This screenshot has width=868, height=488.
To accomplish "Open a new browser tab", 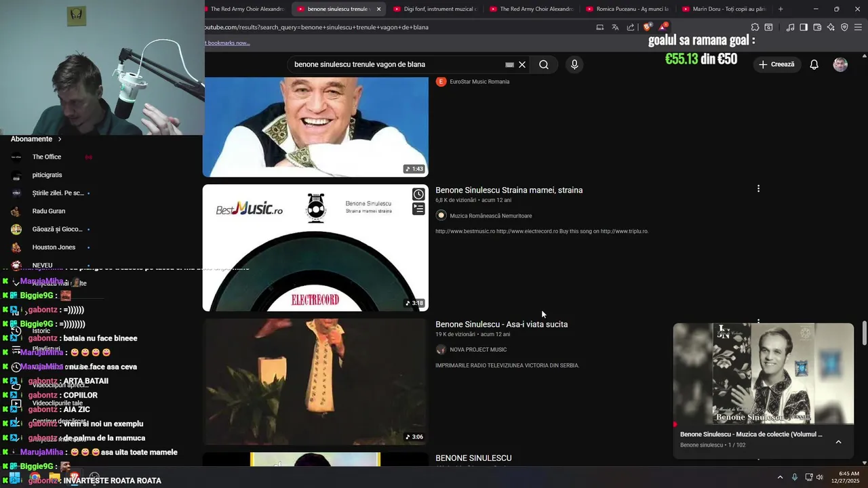I will [781, 9].
